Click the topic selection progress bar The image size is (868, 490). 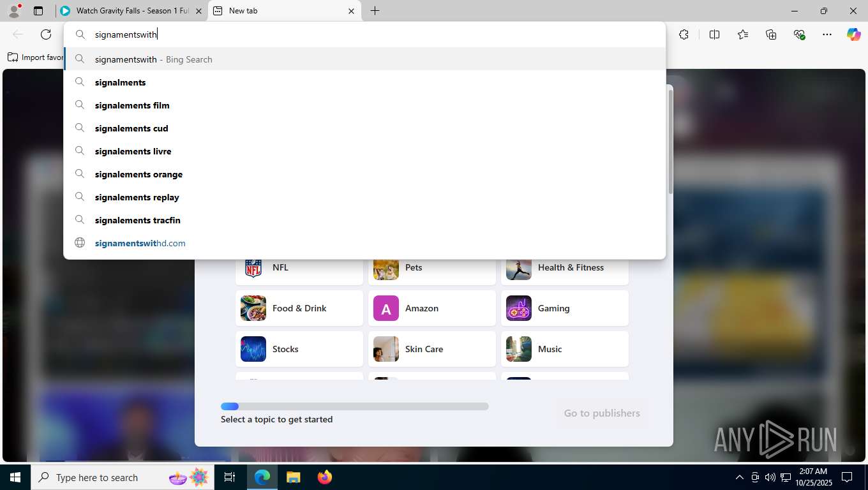point(355,406)
